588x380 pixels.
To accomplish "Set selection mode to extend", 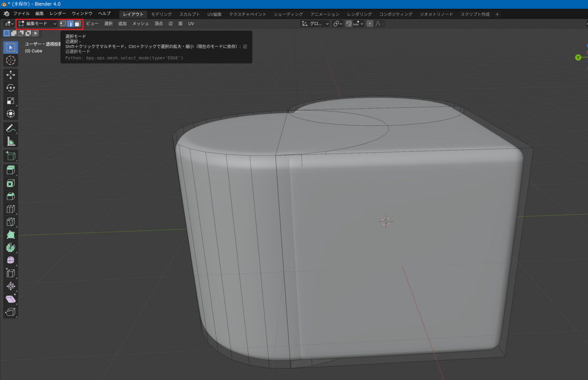I will coord(14,33).
